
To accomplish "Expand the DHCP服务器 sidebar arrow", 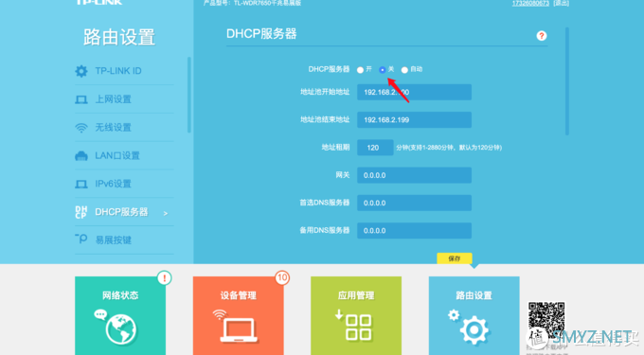I will pos(166,213).
